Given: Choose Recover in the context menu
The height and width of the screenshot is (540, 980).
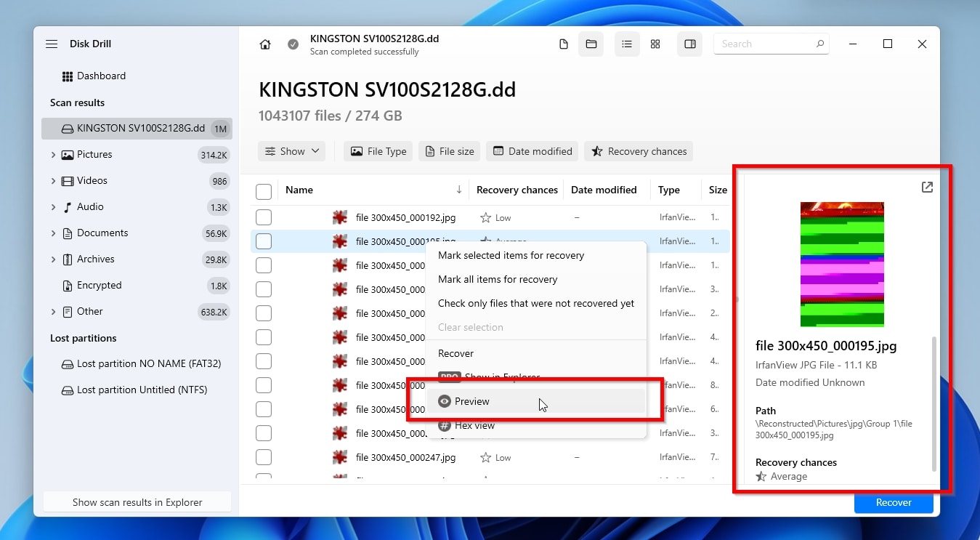Looking at the screenshot, I should (536, 353).
